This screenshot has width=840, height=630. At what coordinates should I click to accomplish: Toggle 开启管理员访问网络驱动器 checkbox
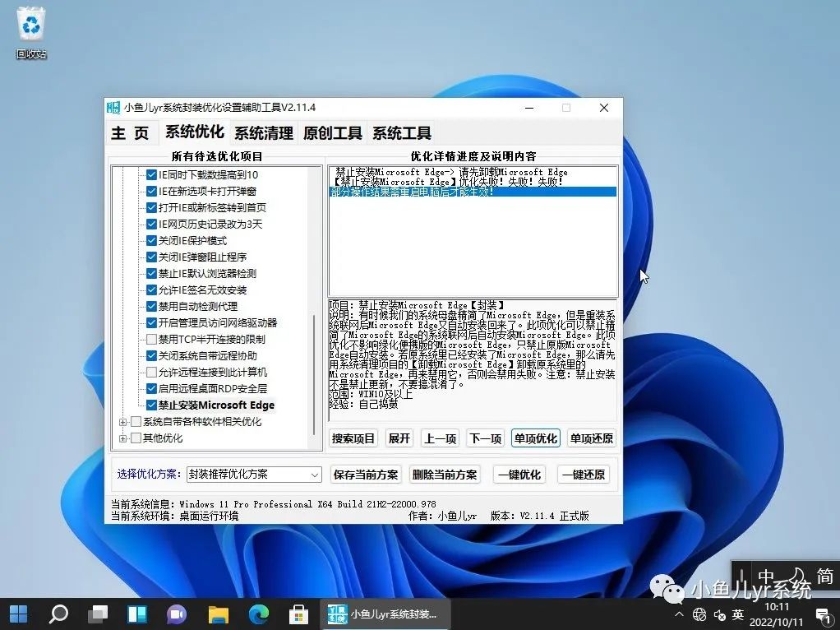tap(151, 322)
